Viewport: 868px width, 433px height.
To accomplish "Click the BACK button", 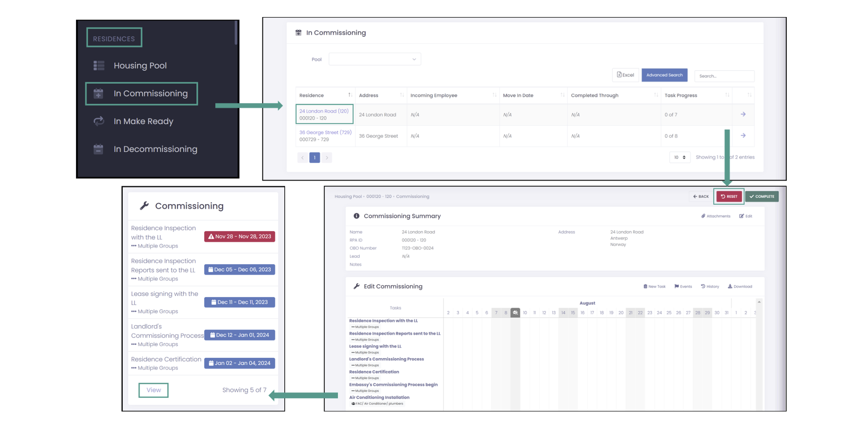I will coord(701,196).
